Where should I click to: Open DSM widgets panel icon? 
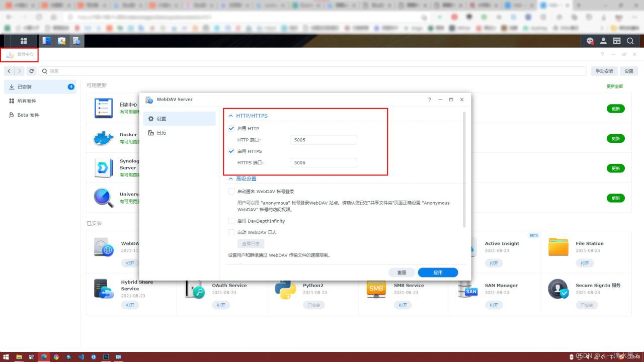click(616, 41)
